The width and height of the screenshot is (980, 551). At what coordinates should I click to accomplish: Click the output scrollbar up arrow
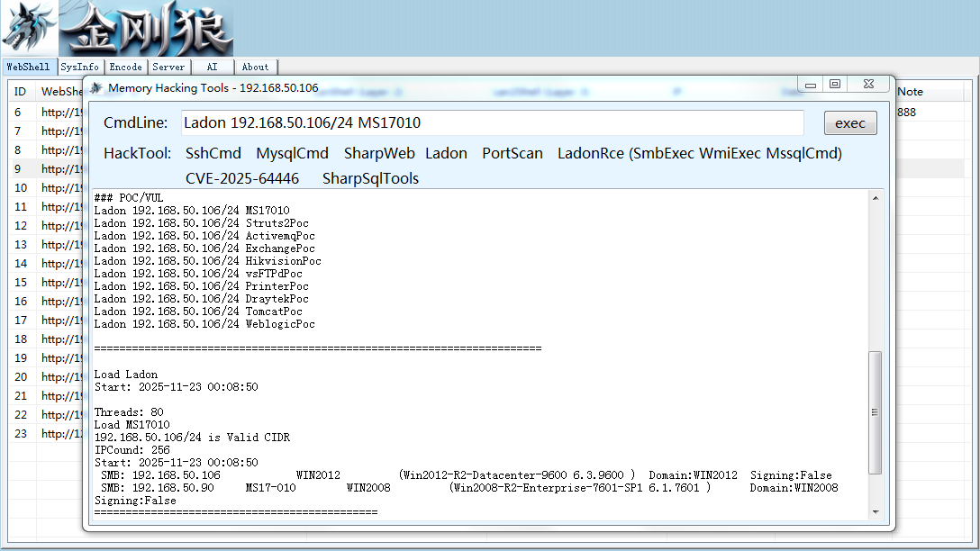tap(876, 198)
